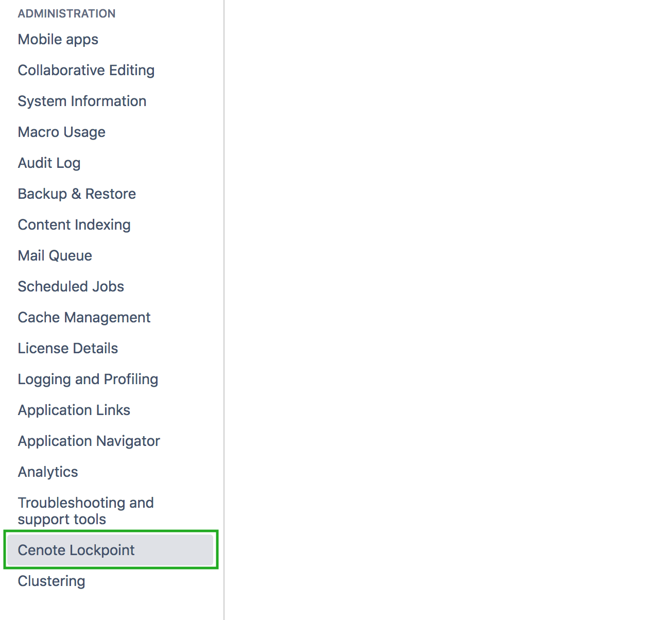This screenshot has height=620, width=672.
Task: Open Content Indexing settings
Action: tap(74, 225)
